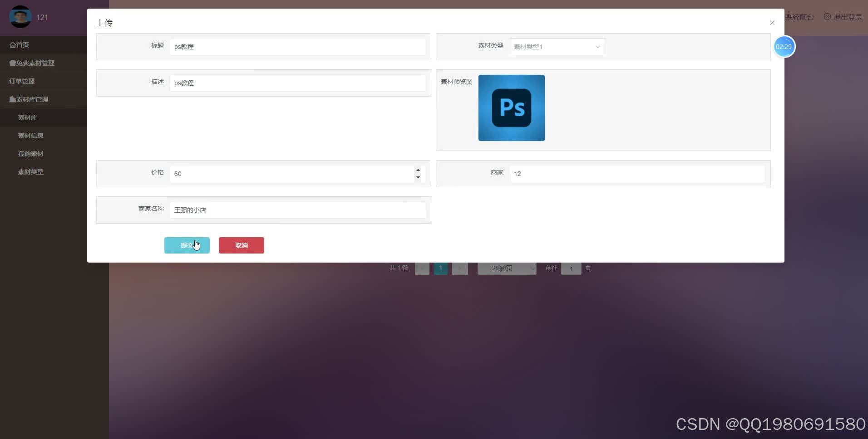The width and height of the screenshot is (868, 439).
Task: Click the Photoshop preview thumbnail
Action: click(x=511, y=108)
